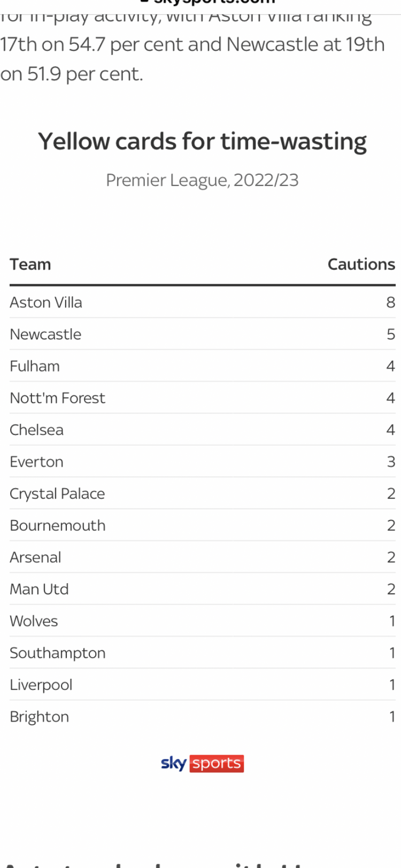Click the Premier League, 2022/23 subtitle
The image size is (401, 868).
pyautogui.click(x=202, y=180)
